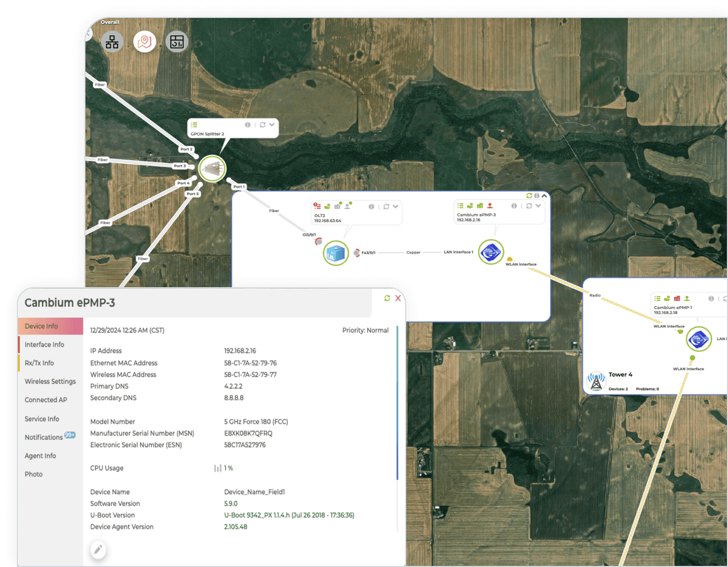Click the Port 4 label on splitter
This screenshot has height=567, width=728.
(x=183, y=183)
